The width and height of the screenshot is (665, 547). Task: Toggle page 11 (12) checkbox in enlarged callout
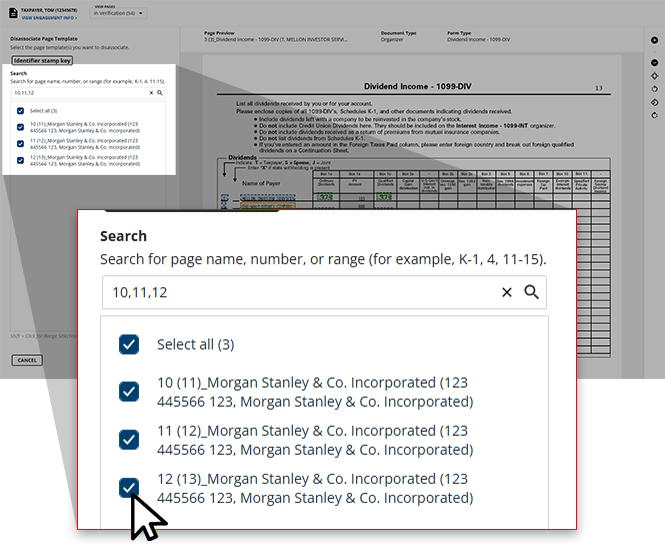point(129,439)
